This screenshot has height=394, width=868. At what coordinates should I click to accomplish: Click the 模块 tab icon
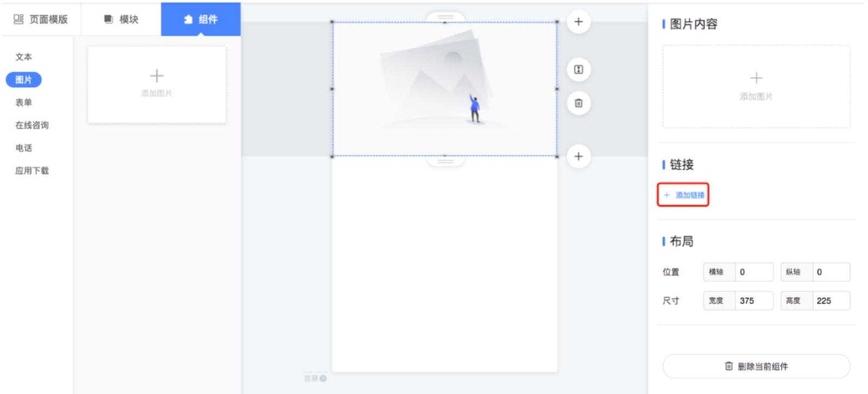tap(109, 19)
